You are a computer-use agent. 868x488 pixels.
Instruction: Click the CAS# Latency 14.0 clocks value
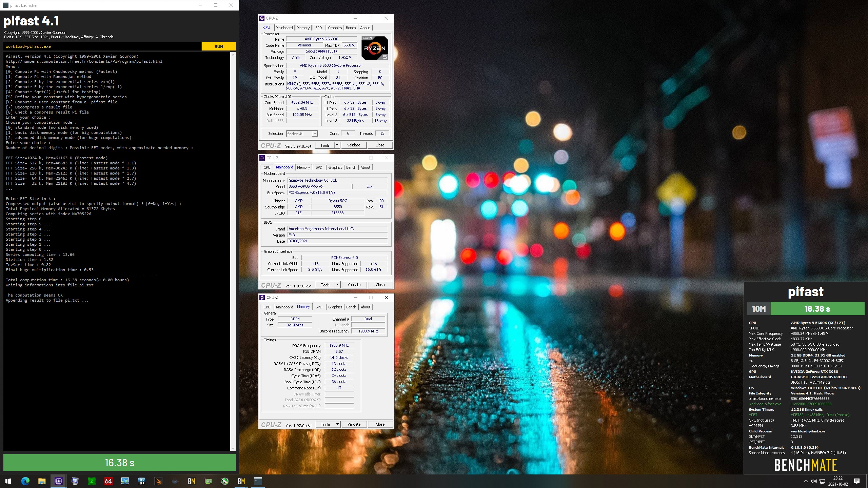[339, 358]
